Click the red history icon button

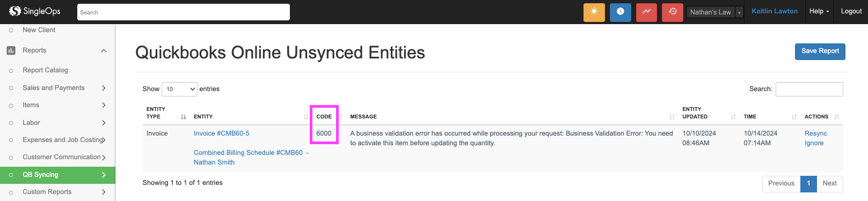pyautogui.click(x=673, y=12)
